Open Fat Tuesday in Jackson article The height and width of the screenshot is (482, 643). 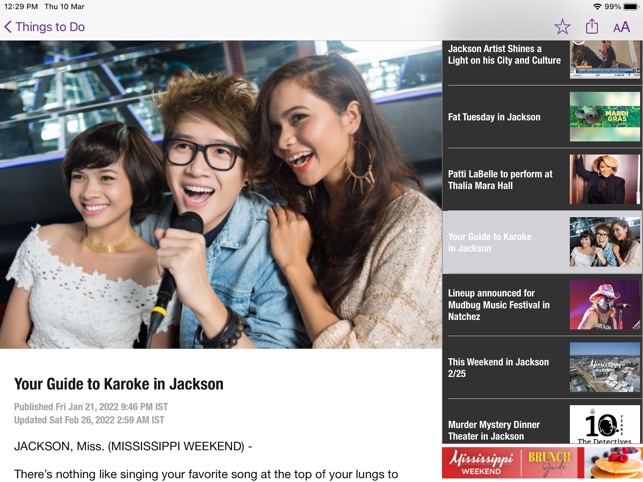click(542, 117)
